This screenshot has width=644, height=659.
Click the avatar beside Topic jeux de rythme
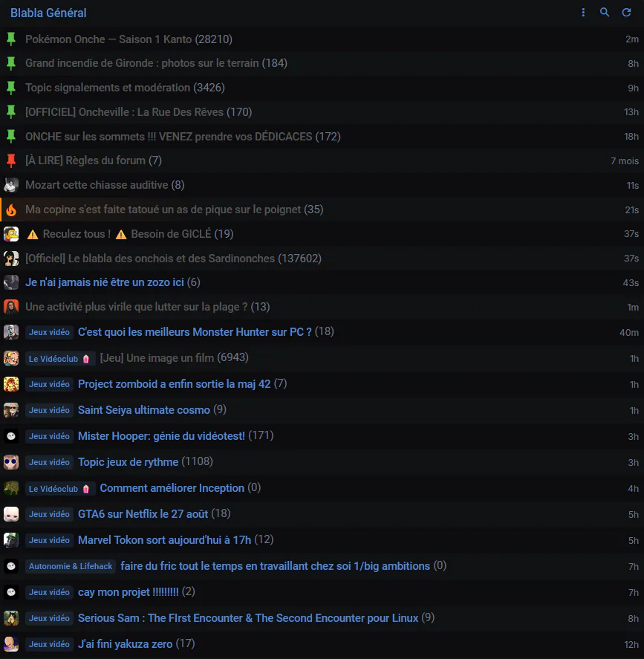point(11,462)
